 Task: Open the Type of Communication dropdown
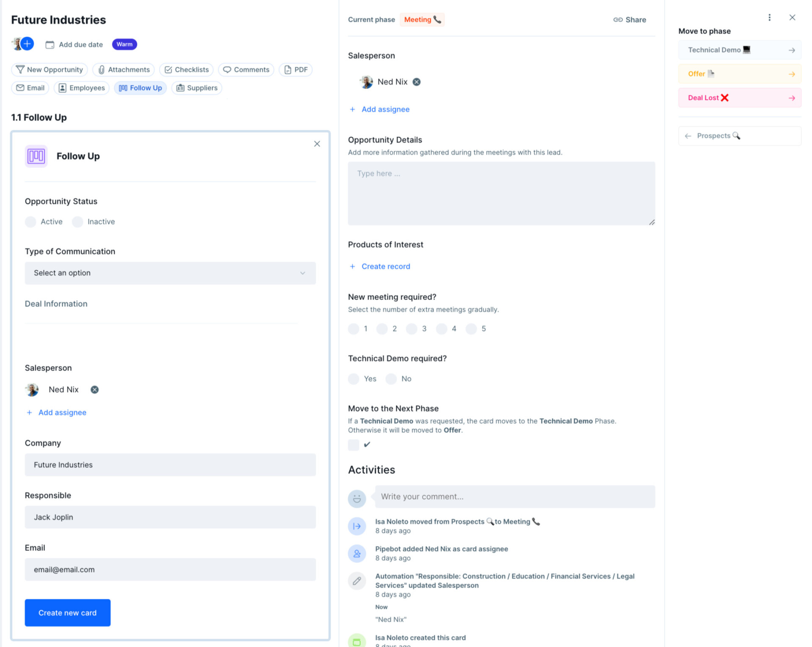coord(170,273)
